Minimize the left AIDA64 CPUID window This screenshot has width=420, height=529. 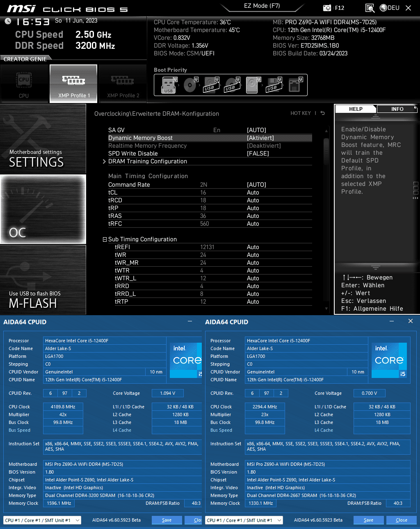(190, 321)
